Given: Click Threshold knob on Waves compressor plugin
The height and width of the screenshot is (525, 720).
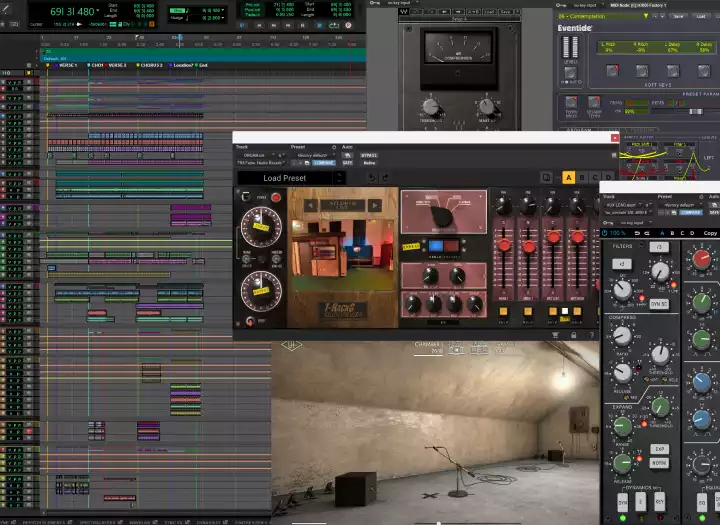Looking at the screenshot, I should point(431,107).
